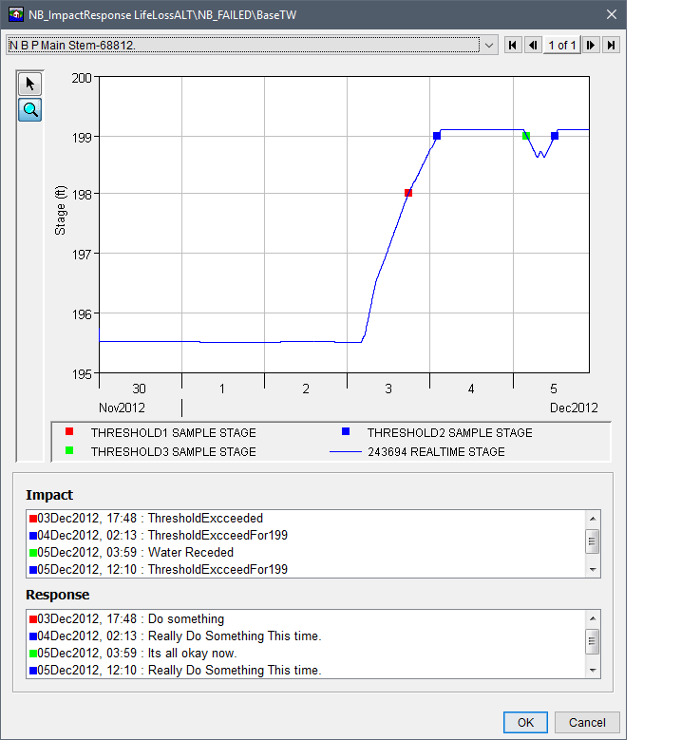Select response row 05Dec2012 12:10 Really Do Something
The height and width of the screenshot is (740, 700).
pyautogui.click(x=307, y=670)
